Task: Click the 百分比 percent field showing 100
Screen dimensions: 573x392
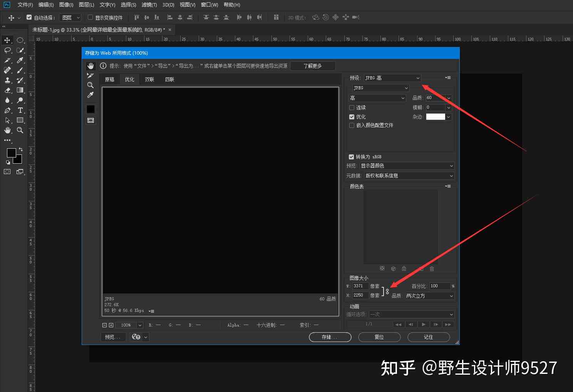Action: click(x=440, y=286)
